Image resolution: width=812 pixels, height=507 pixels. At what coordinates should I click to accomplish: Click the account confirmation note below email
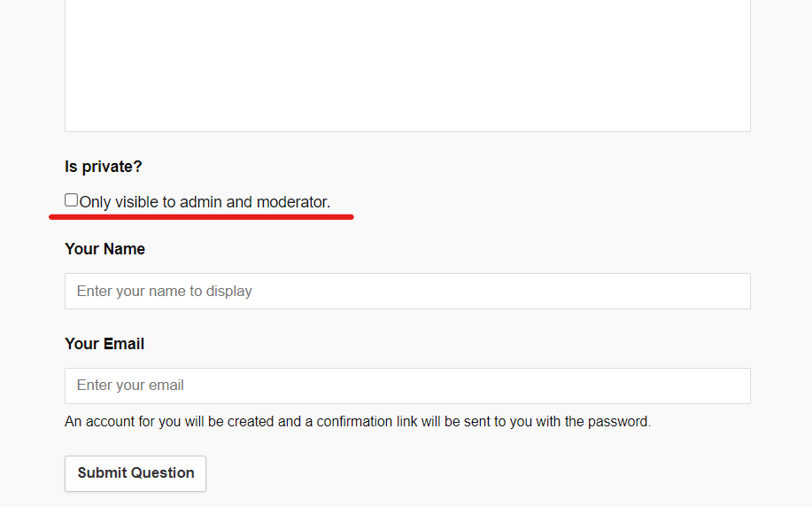[358, 422]
